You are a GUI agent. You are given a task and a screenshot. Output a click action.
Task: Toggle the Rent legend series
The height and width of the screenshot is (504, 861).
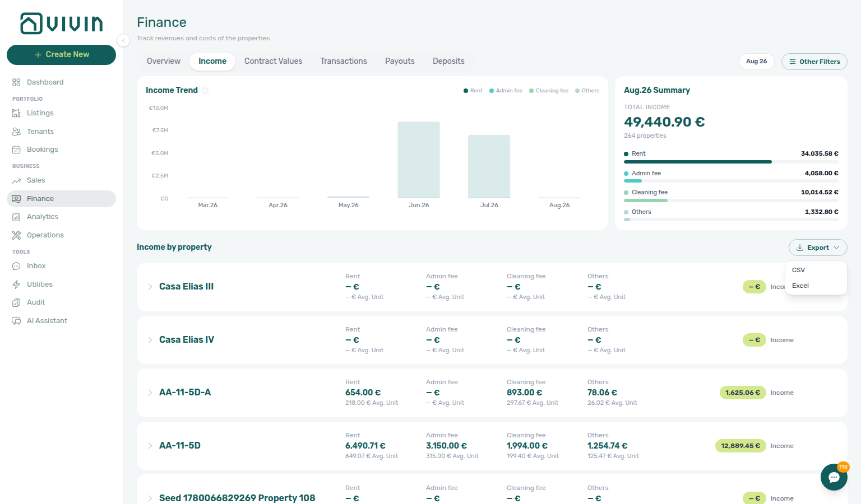point(473,91)
